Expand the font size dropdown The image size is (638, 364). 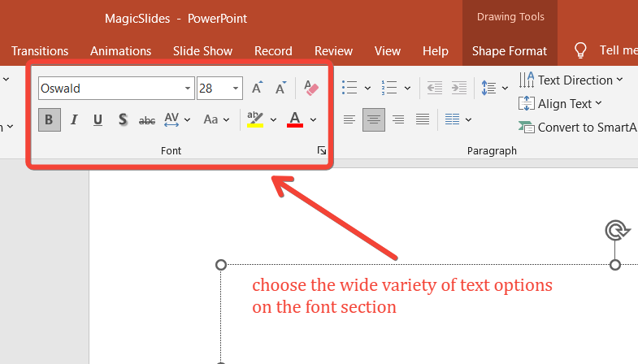point(236,89)
